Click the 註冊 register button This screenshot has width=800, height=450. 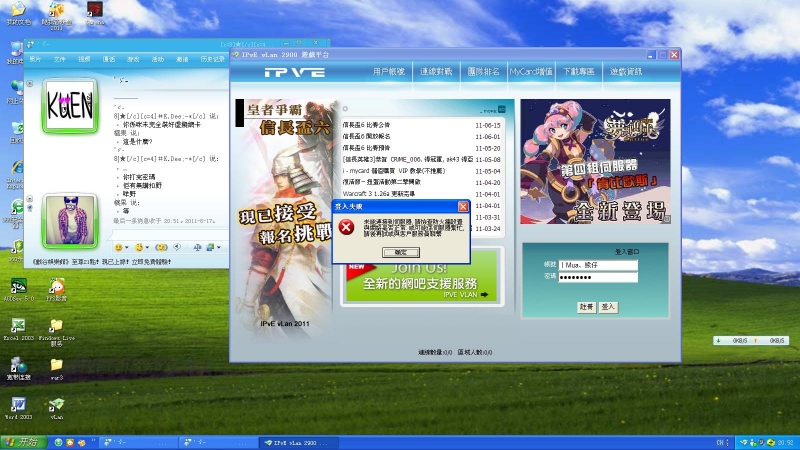click(x=586, y=307)
